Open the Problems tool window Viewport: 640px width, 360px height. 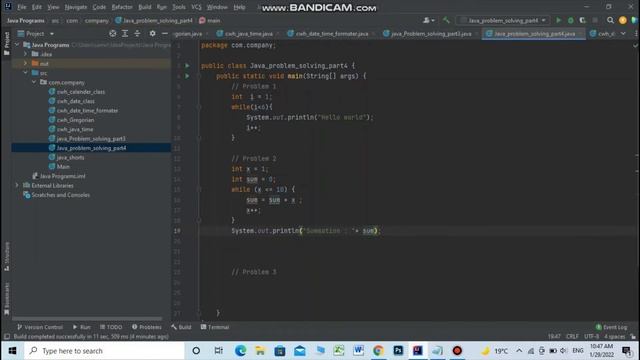click(x=147, y=327)
